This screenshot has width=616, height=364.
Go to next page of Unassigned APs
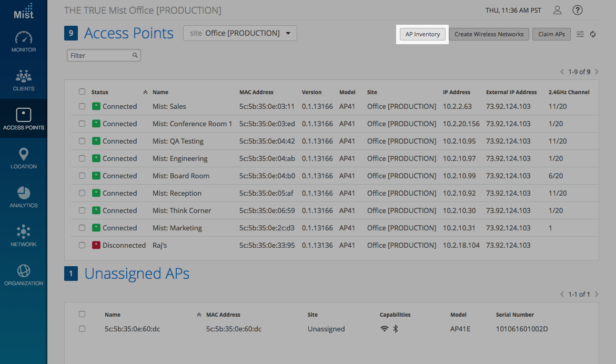[597, 295]
